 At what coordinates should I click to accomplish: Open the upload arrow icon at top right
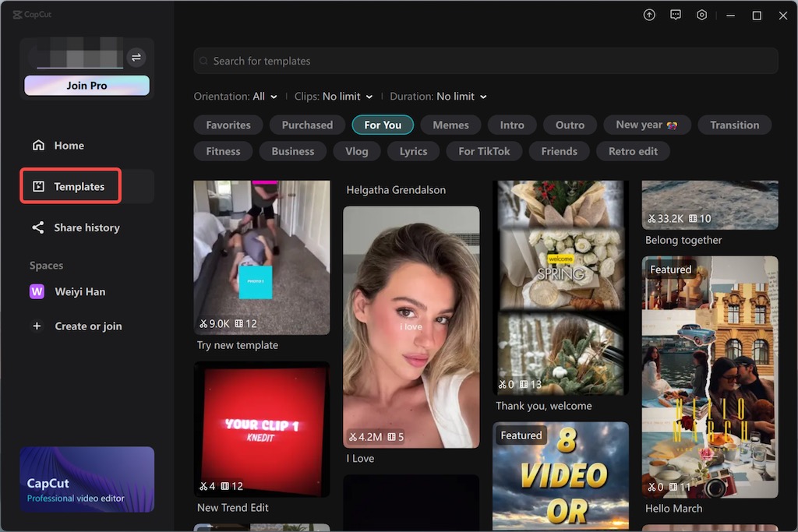[x=649, y=14]
